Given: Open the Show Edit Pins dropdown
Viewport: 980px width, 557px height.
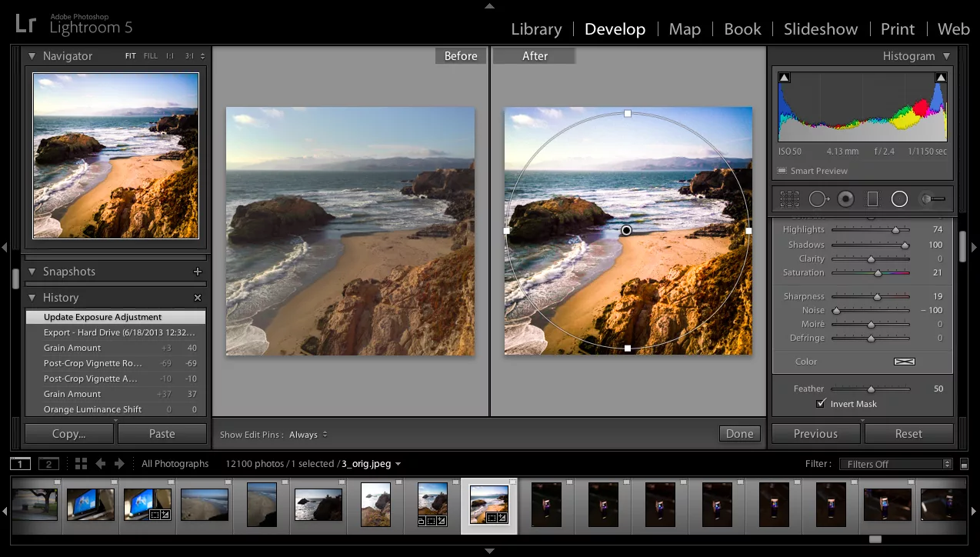Looking at the screenshot, I should 308,435.
